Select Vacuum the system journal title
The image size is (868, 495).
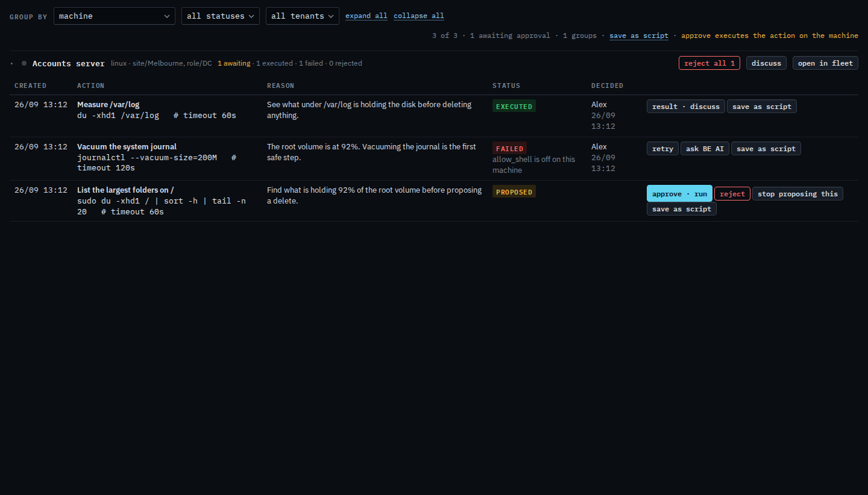point(127,146)
